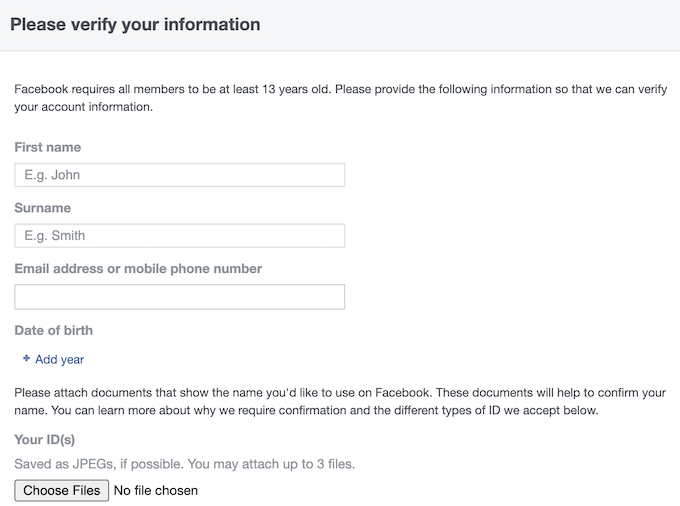
Task: Click the "Date of birth" label
Action: [x=54, y=330]
